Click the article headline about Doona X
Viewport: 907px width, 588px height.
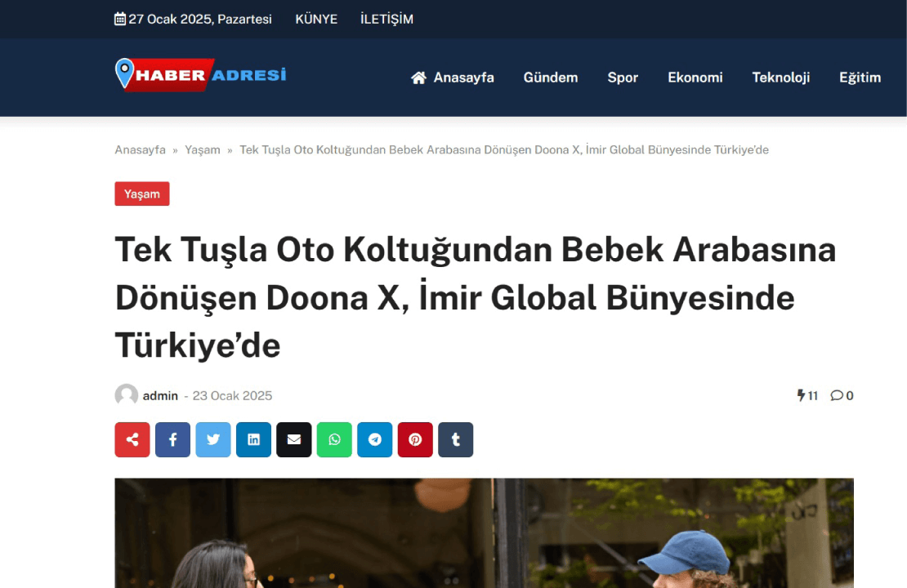476,297
